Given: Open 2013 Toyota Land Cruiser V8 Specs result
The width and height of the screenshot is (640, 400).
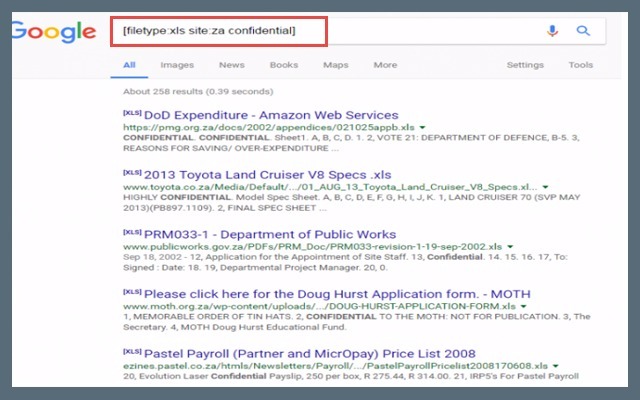Looking at the screenshot, I should (268, 175).
